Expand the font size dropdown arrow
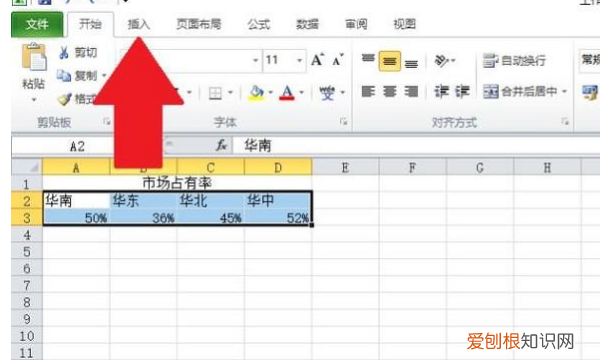The image size is (600, 360). point(300,60)
